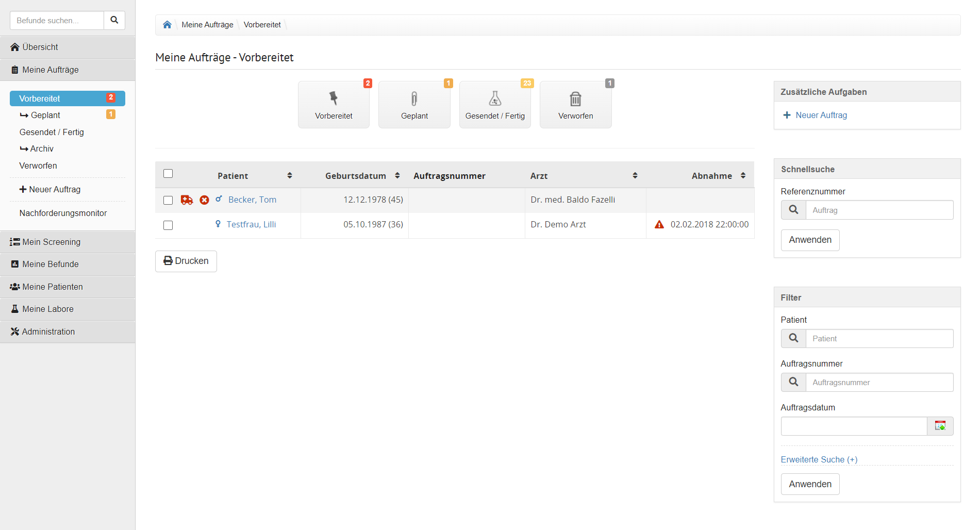
Task: Open the Auftragsdatum calendar picker
Action: tap(940, 426)
